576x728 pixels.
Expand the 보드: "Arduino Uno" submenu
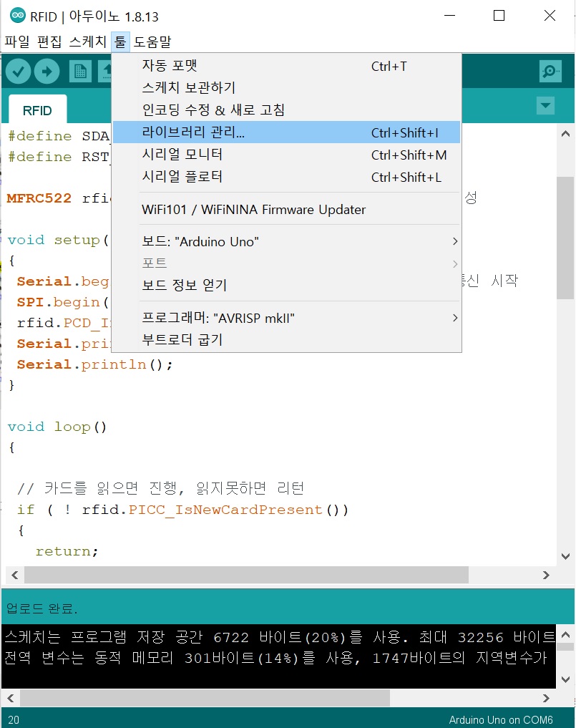pyautogui.click(x=287, y=241)
